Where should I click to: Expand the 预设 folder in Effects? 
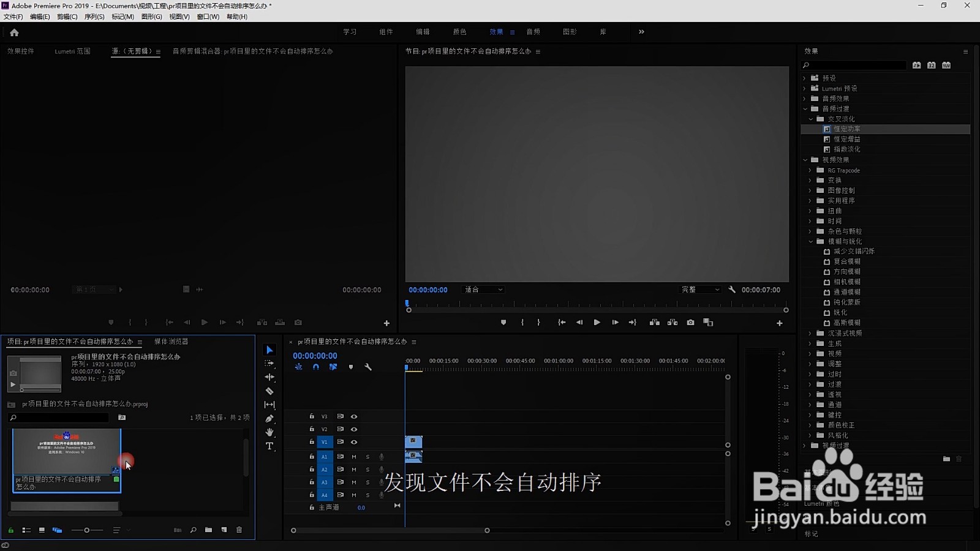pos(804,78)
